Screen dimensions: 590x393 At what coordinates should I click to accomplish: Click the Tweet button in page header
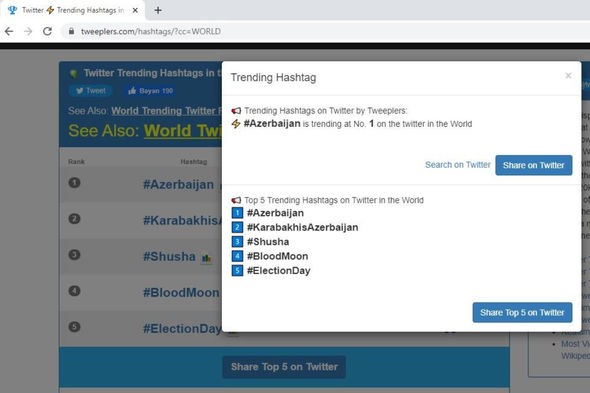[91, 91]
